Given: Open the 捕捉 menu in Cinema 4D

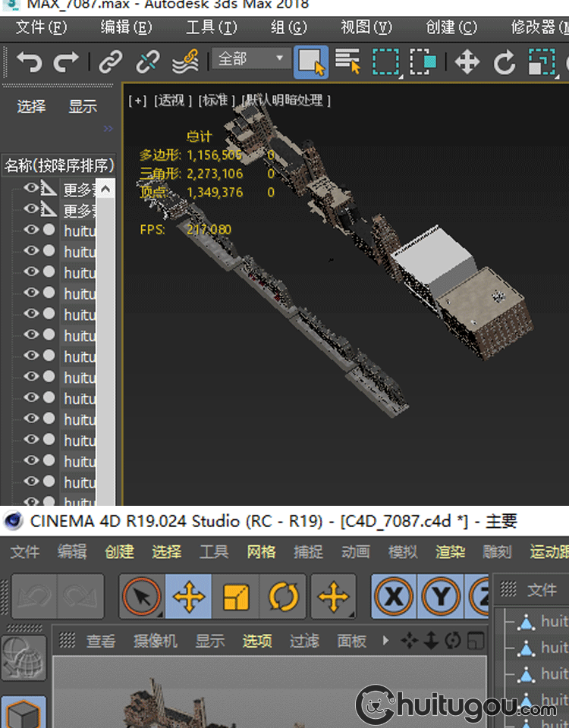Looking at the screenshot, I should coord(309,551).
